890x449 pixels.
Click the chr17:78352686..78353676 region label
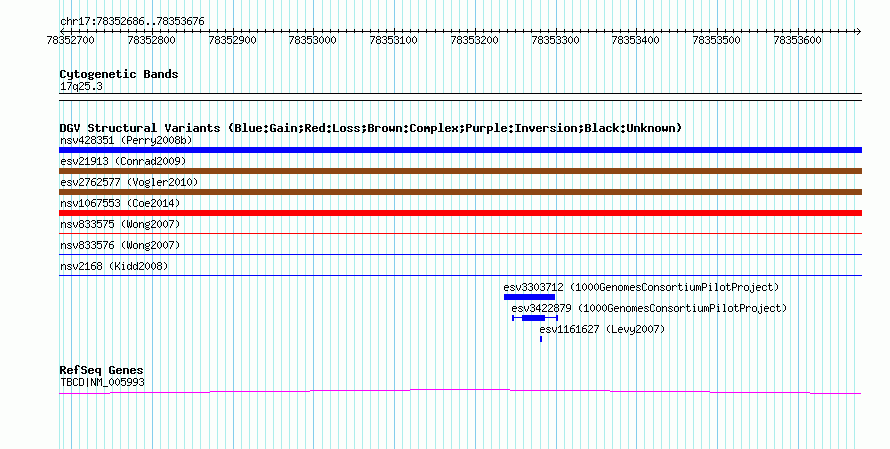(132, 22)
